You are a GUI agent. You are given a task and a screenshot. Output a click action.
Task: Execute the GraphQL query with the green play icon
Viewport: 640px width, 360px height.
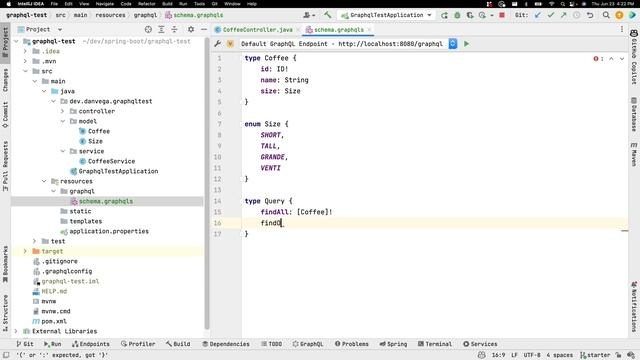pos(467,44)
